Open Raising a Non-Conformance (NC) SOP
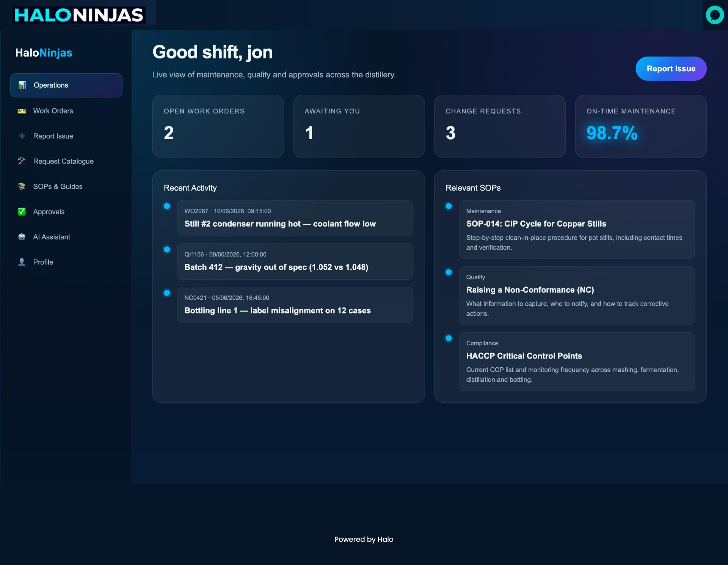This screenshot has width=728, height=565. (577, 296)
